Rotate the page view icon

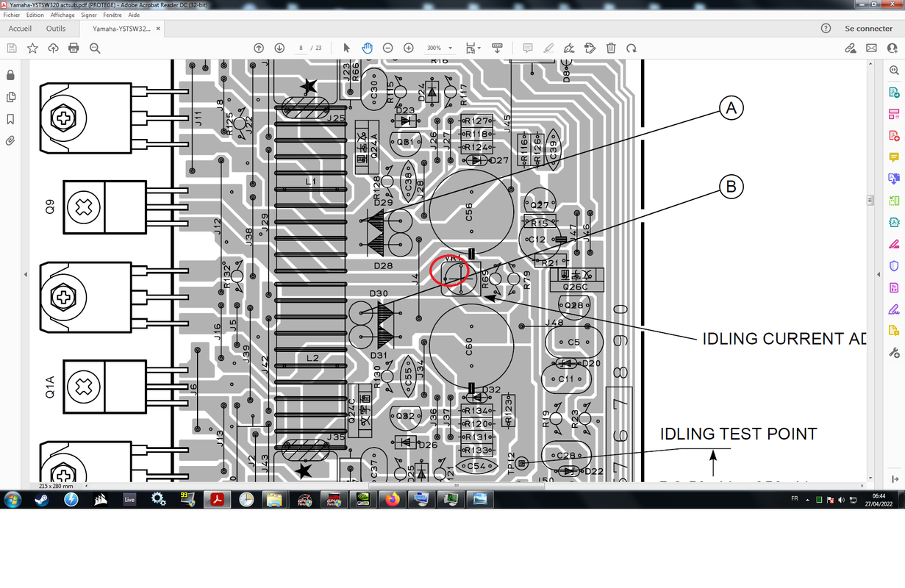[x=632, y=48]
